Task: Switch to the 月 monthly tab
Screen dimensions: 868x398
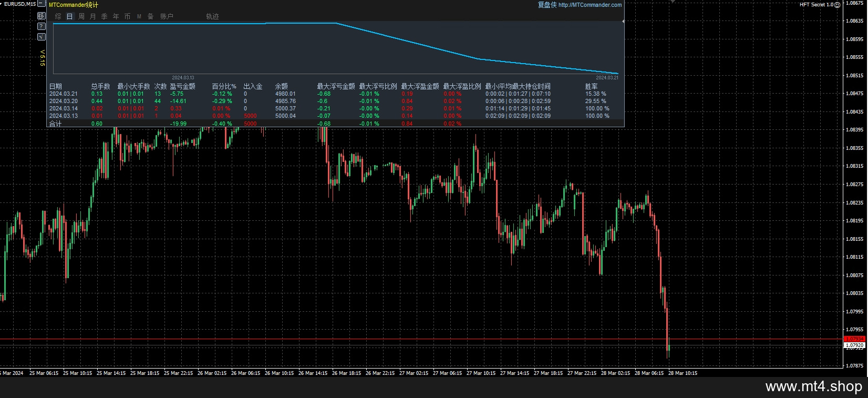Action: coord(93,16)
